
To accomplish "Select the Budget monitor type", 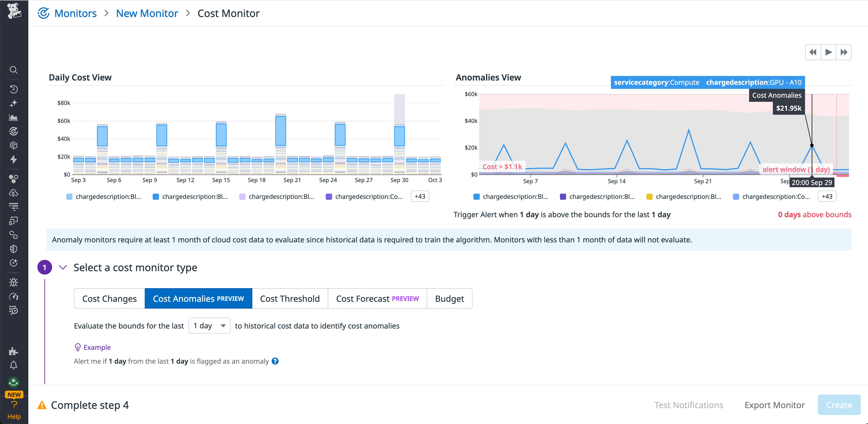I will pyautogui.click(x=449, y=298).
